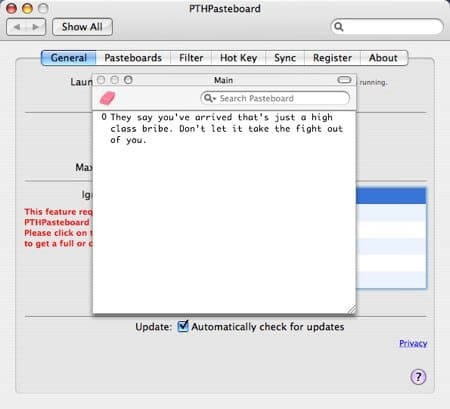450x409 pixels.
Task: Open the Pasteboards tab
Action: (x=133, y=58)
